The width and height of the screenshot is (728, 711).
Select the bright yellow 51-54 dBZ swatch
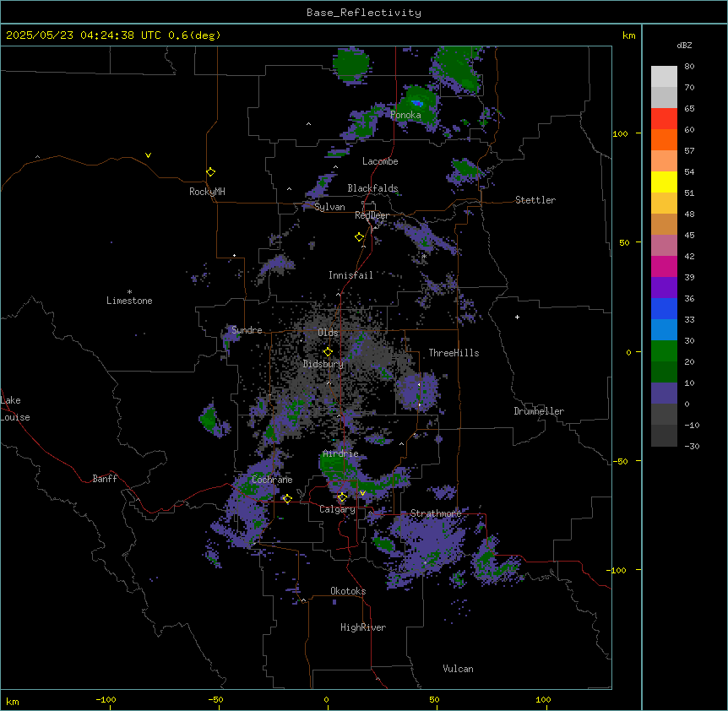(x=664, y=182)
